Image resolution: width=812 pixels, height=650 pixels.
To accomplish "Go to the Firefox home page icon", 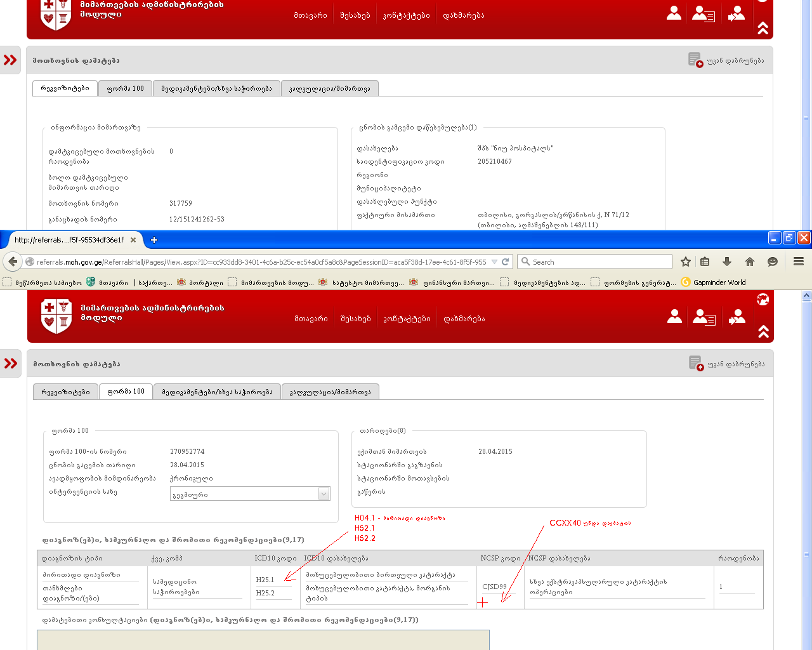I will [750, 262].
